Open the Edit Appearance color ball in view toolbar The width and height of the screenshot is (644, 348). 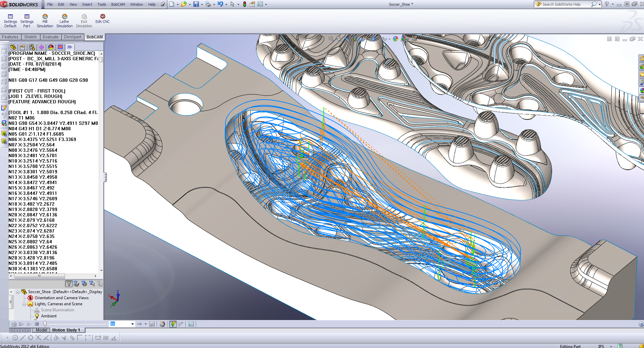[396, 39]
